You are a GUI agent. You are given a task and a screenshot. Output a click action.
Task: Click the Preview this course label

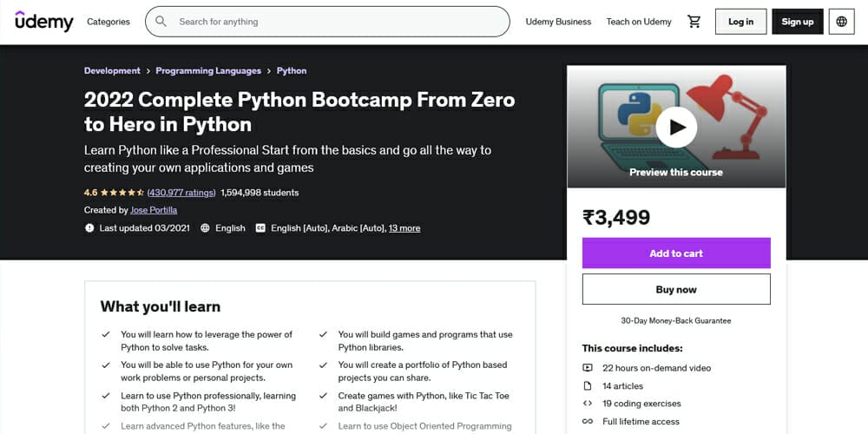pyautogui.click(x=676, y=172)
